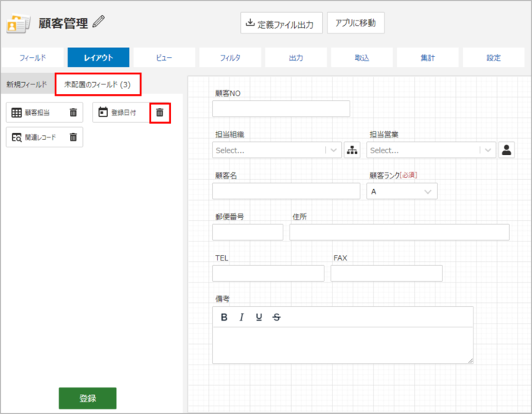Expand the 顧客ランク dropdown showing A
Screen dimensions: 532x414
click(402, 191)
